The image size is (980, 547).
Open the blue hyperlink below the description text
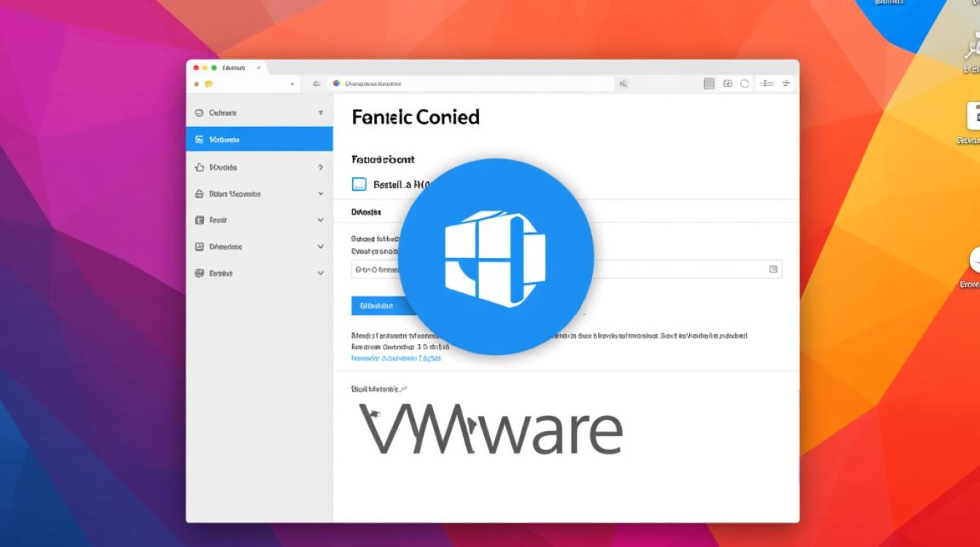click(397, 358)
